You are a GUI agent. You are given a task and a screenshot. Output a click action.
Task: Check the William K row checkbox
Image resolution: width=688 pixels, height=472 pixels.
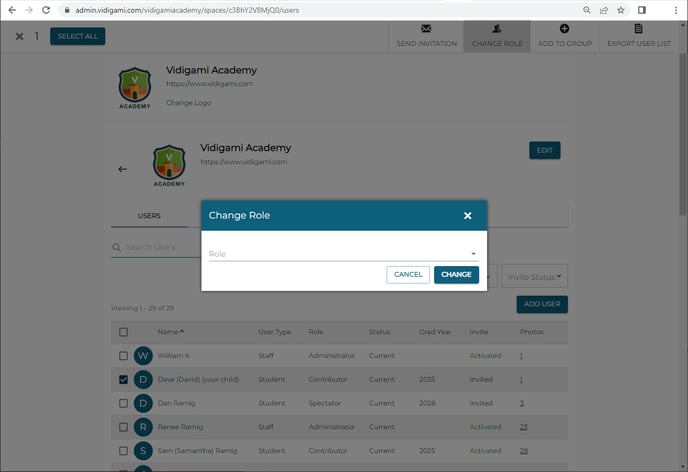coord(123,356)
